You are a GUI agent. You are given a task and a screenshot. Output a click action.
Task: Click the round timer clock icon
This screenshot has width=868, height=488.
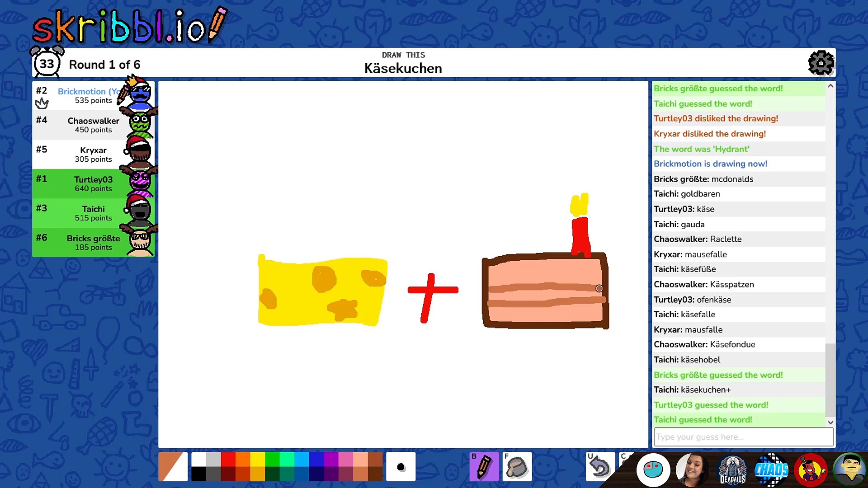click(47, 63)
